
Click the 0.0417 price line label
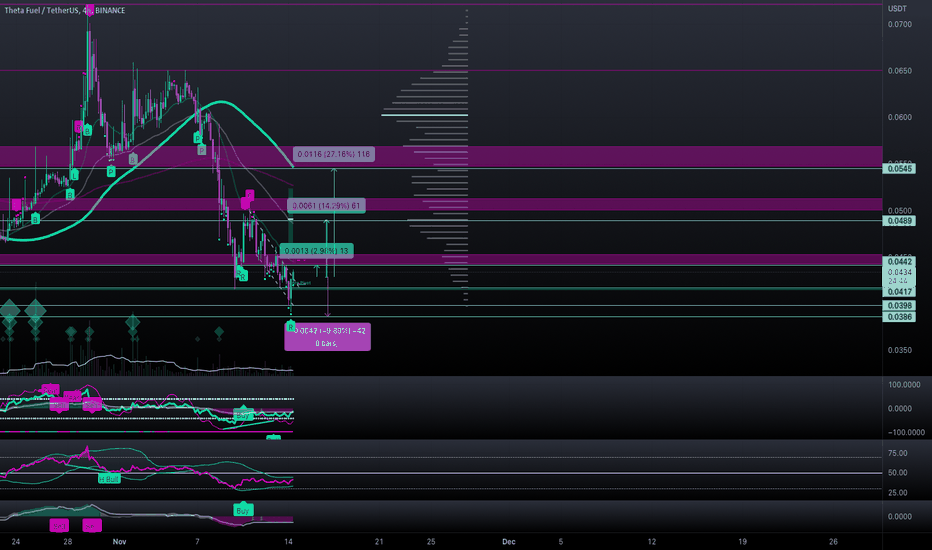pos(900,292)
